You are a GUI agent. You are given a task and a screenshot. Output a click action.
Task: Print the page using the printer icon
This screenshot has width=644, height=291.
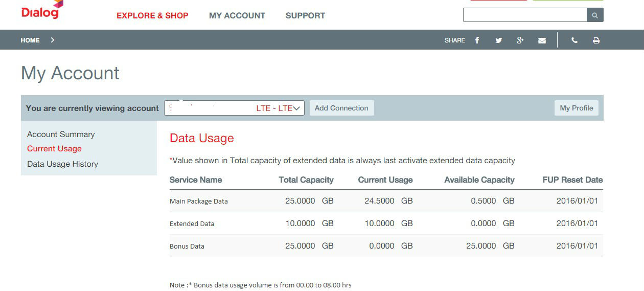click(x=596, y=40)
